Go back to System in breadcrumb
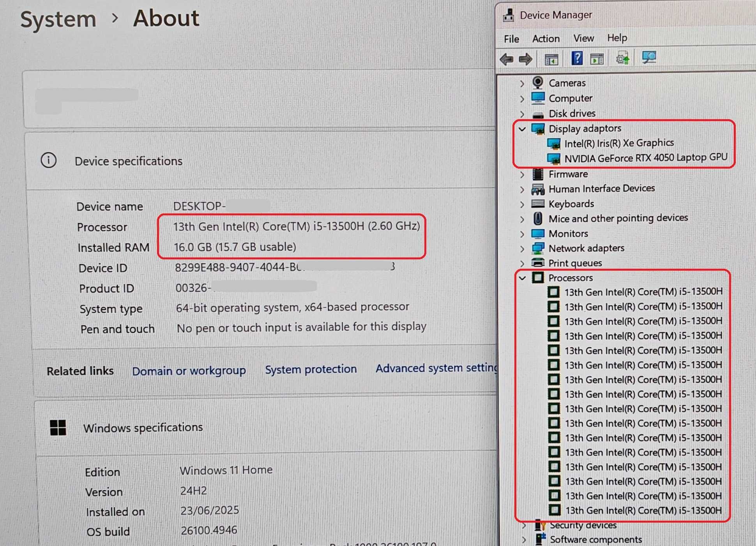Viewport: 756px width, 546px height. point(58,19)
